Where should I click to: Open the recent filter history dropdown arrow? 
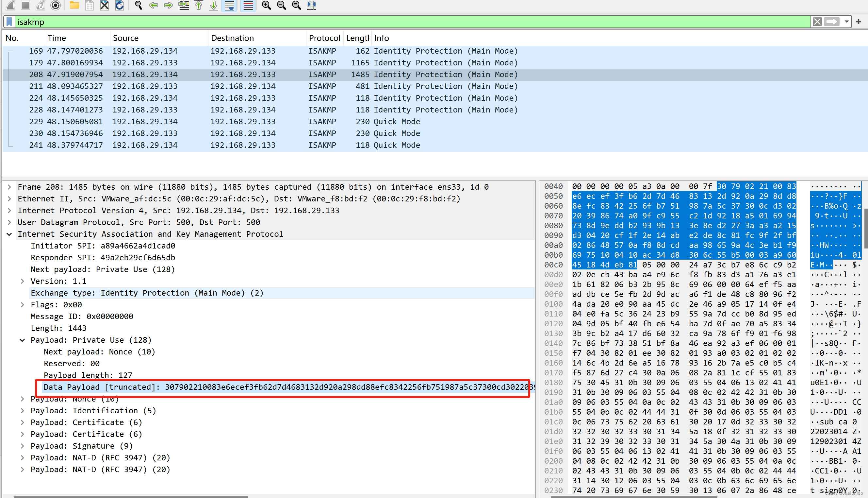coord(846,22)
